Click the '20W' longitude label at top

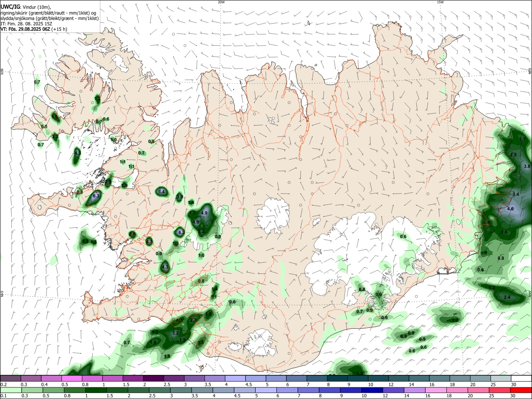(222, 2)
